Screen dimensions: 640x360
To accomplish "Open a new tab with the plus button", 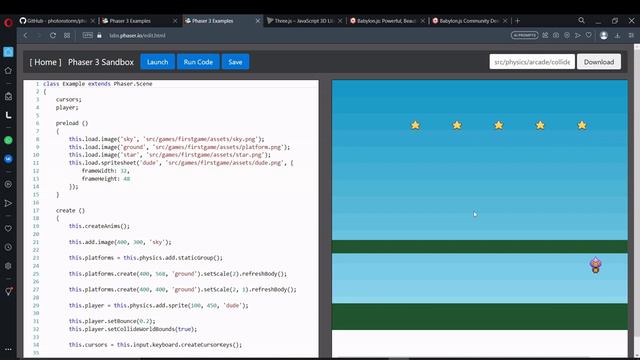I will click(x=518, y=21).
